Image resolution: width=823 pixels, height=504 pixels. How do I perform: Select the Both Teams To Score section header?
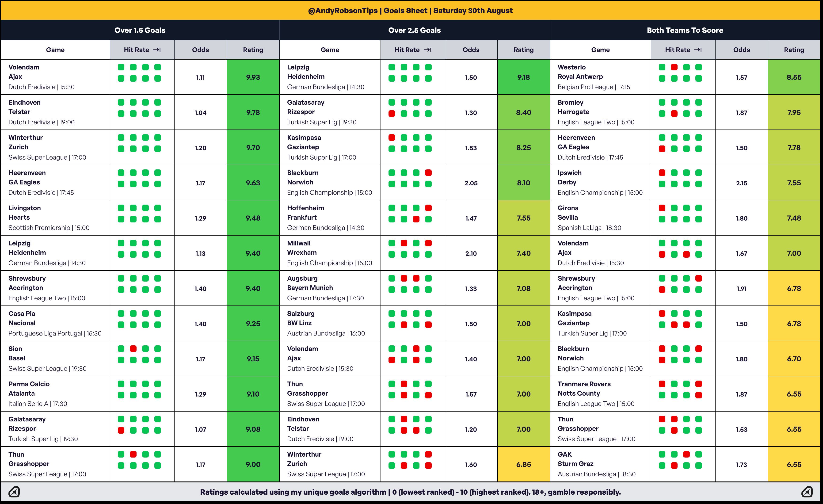(x=685, y=30)
